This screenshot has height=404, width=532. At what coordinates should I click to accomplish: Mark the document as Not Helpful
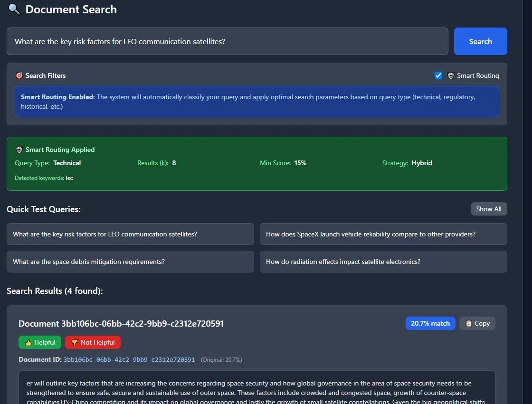click(93, 342)
